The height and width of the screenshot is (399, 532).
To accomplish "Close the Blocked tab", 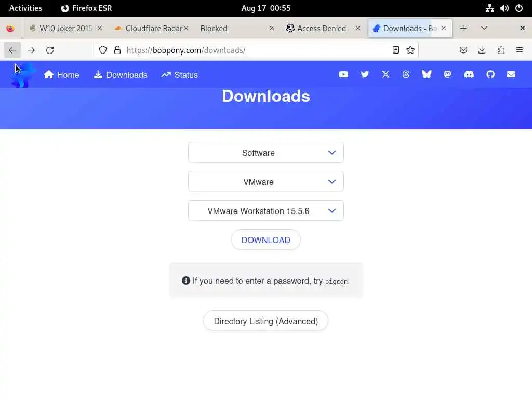I will 271,29.
